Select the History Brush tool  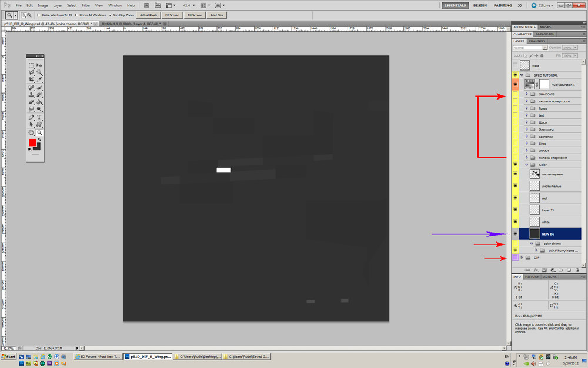click(39, 95)
